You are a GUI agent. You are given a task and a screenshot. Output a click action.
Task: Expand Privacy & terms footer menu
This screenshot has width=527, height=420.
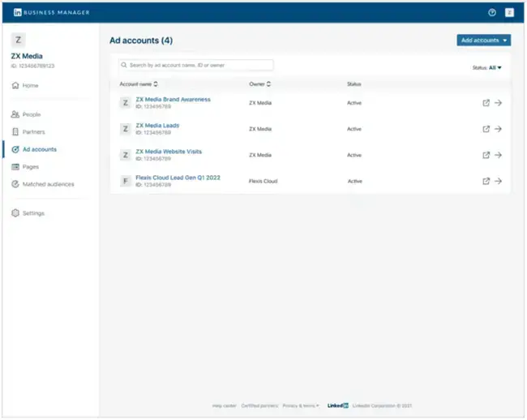click(301, 405)
